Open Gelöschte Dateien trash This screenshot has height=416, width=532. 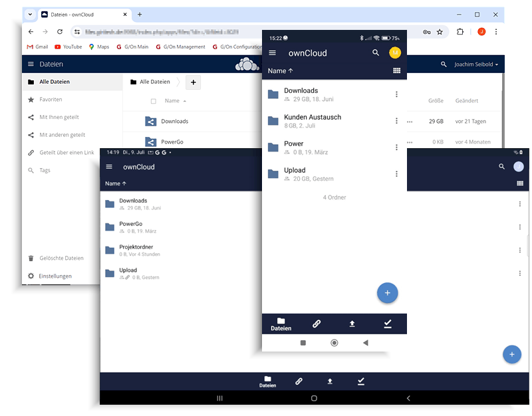(61, 258)
